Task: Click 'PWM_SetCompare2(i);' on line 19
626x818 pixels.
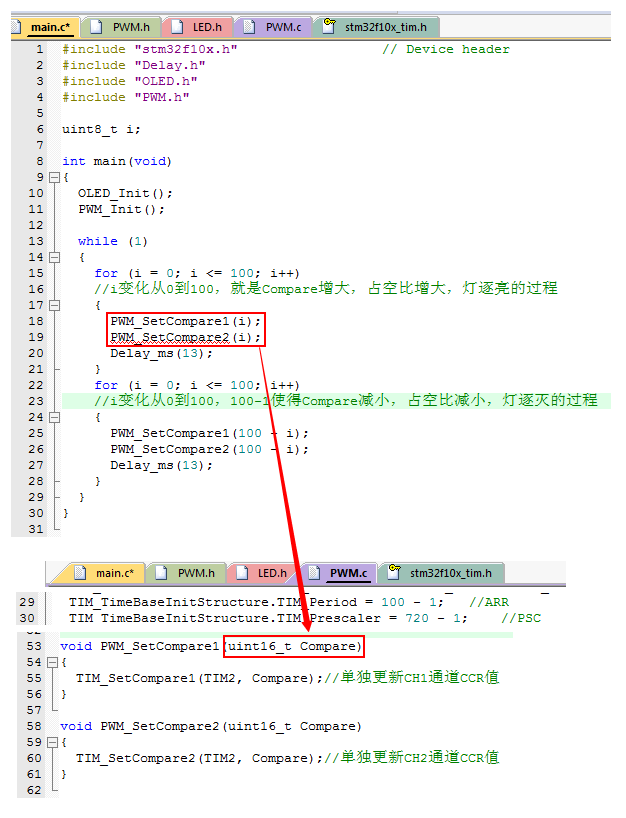Action: (186, 338)
